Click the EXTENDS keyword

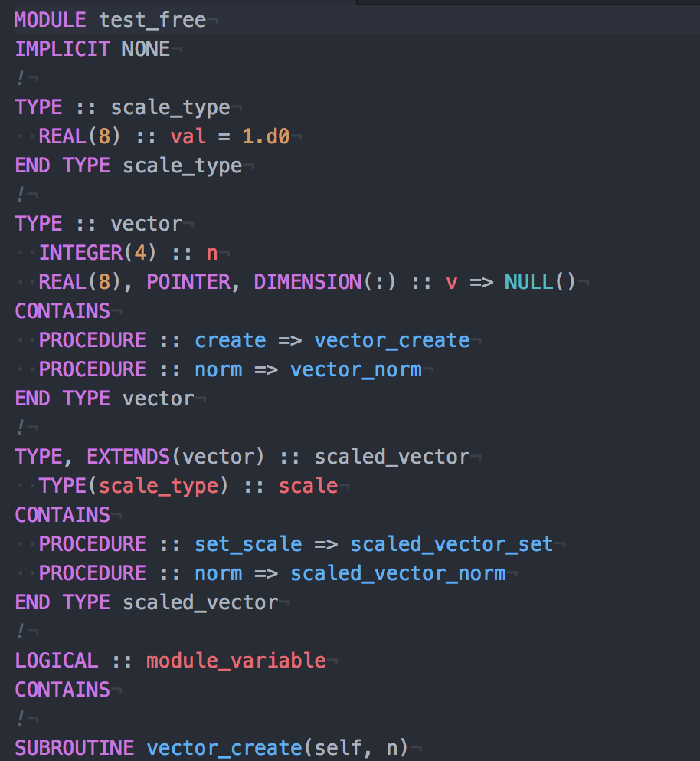coord(129,457)
